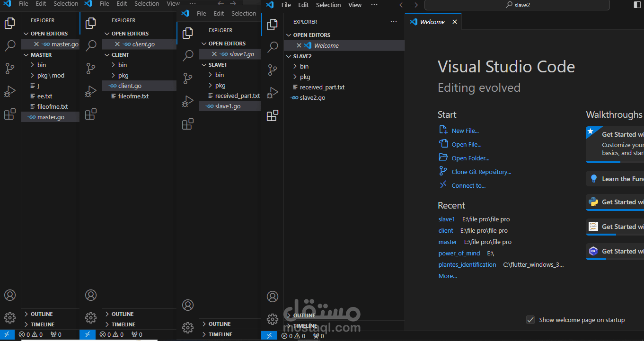
Task: Click the slave2 command center search box
Action: (517, 5)
